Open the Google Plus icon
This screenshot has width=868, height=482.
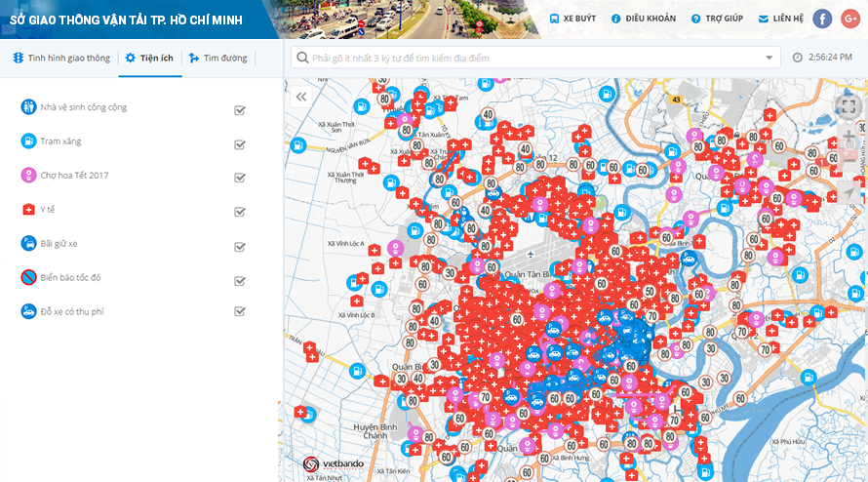point(850,19)
